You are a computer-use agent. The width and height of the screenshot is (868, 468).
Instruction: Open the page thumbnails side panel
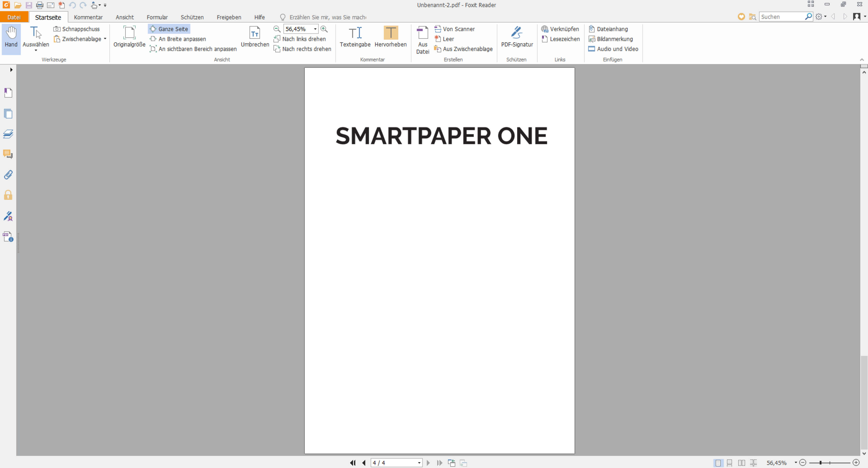(x=8, y=114)
